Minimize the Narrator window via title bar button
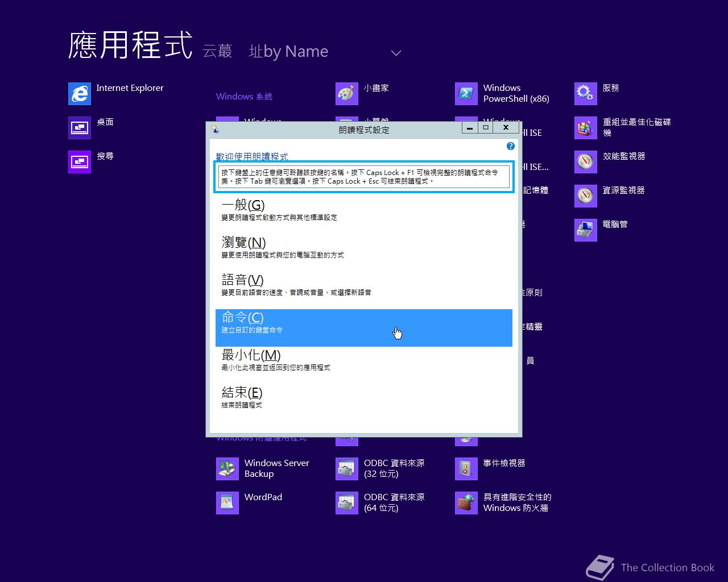Image resolution: width=728 pixels, height=582 pixels. point(470,128)
